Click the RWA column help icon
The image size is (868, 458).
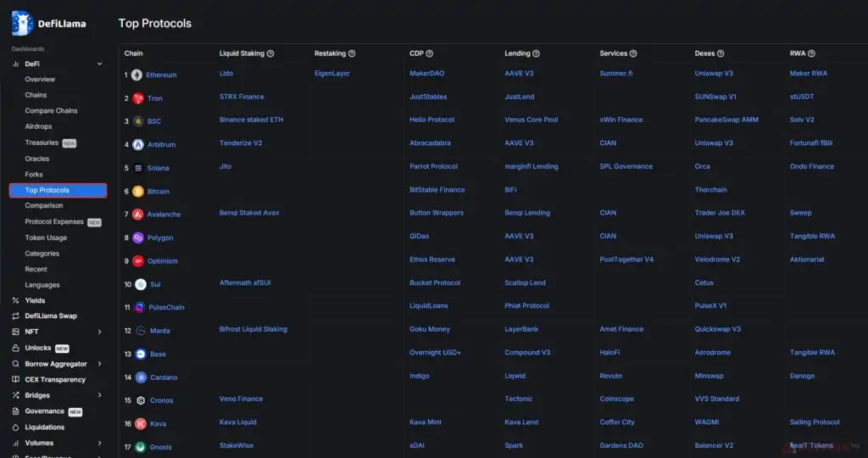pos(813,53)
